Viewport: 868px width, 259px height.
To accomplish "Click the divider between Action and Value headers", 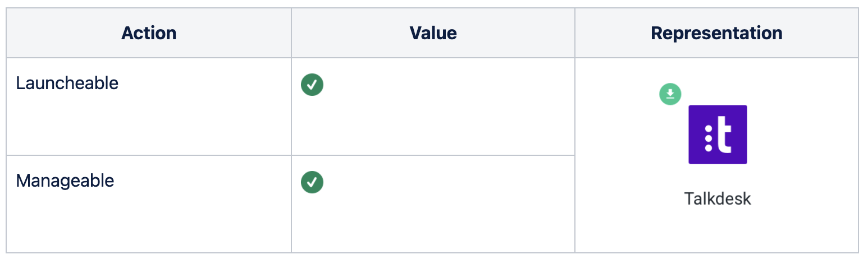I will tap(291, 33).
